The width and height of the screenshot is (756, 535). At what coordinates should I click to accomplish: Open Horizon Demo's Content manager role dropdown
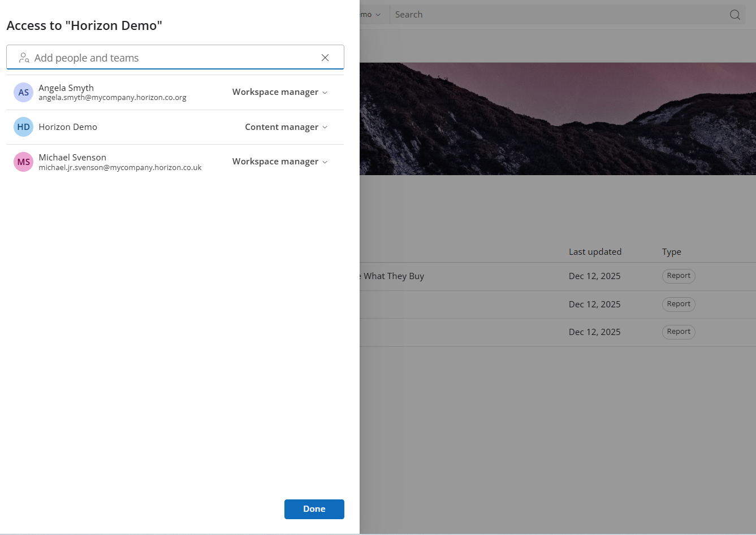[x=286, y=127]
